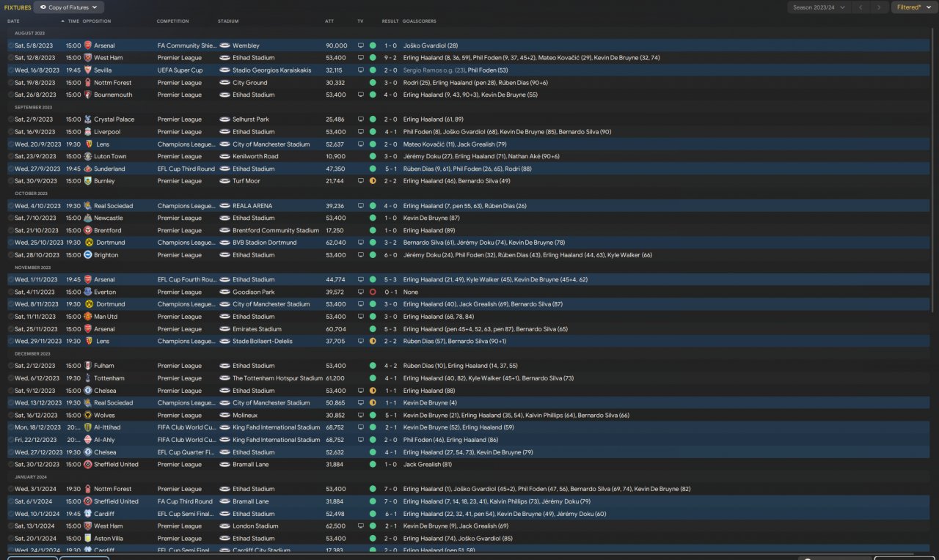The image size is (939, 560).
Task: Click the Luton Town club badge
Action: (88, 156)
